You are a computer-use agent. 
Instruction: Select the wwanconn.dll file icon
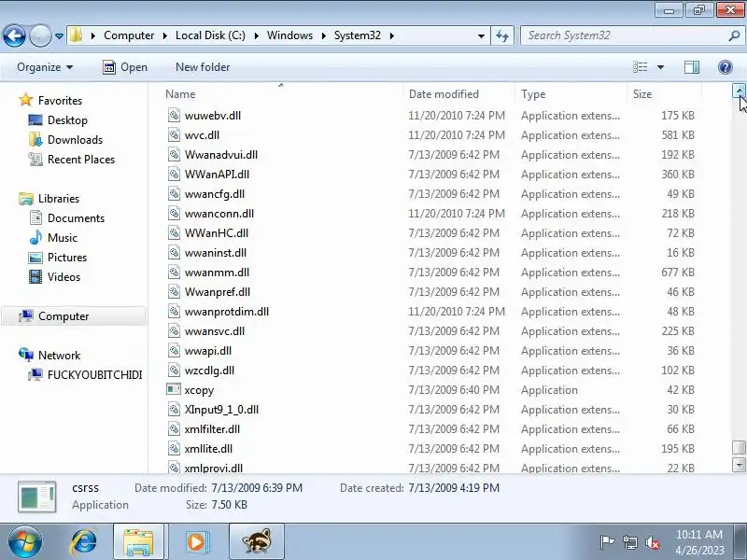pyautogui.click(x=174, y=214)
